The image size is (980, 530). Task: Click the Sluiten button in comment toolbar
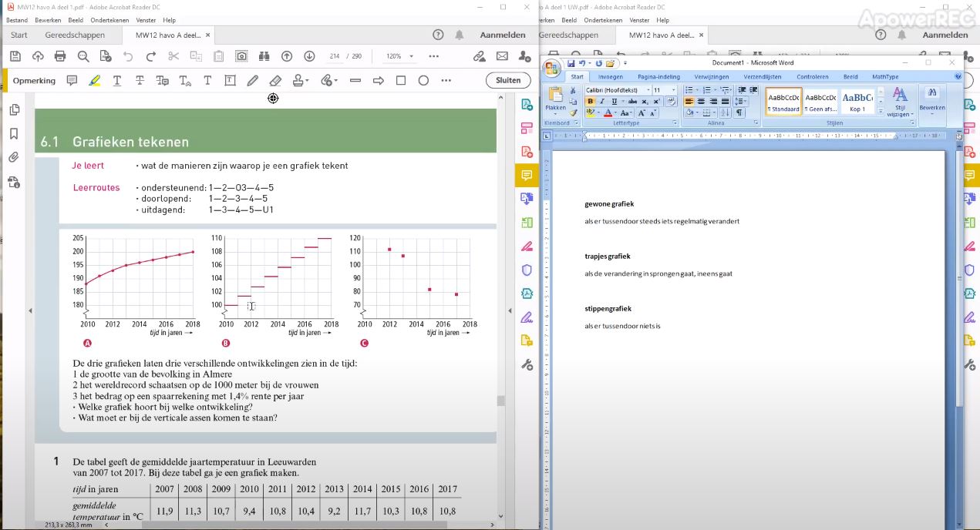[x=508, y=80]
